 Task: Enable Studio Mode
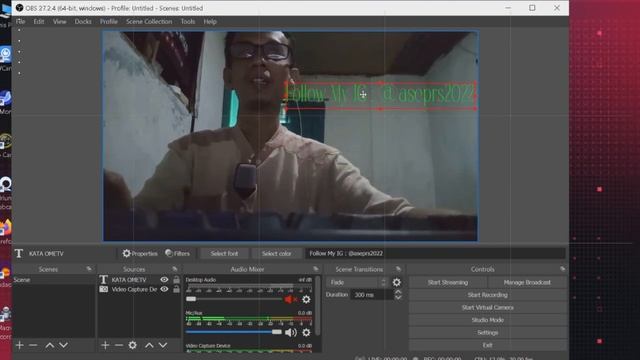point(487,320)
